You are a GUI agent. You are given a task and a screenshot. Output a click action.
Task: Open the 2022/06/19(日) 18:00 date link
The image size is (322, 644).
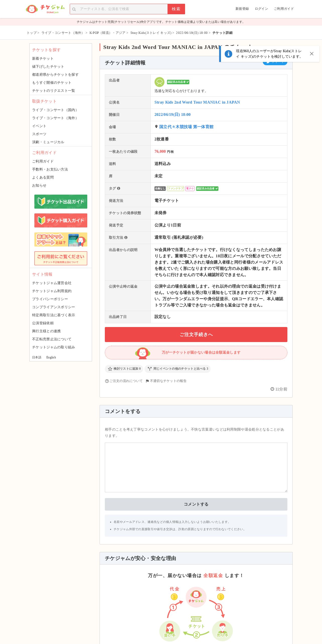173,115
